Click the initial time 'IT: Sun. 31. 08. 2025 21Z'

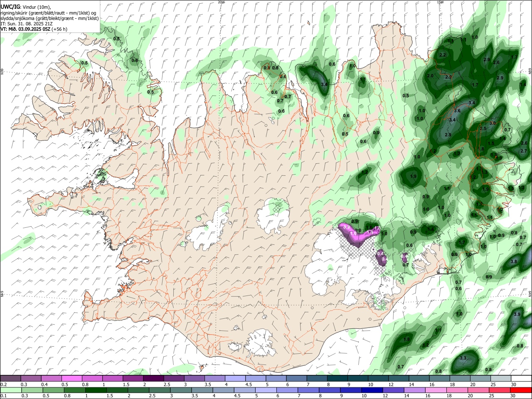click(27, 24)
